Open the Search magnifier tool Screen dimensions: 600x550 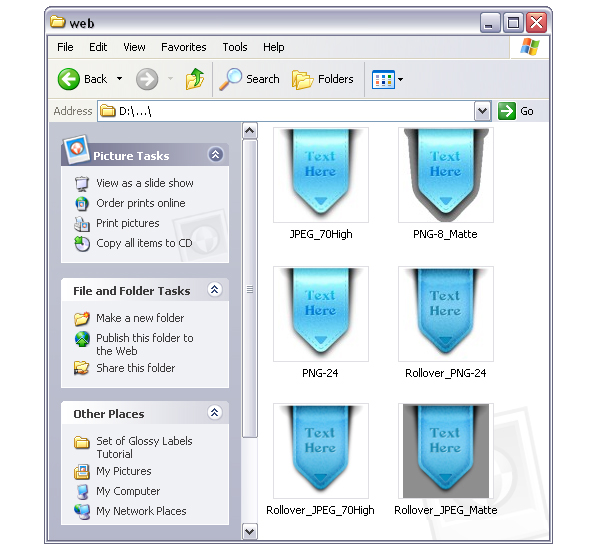coord(230,79)
